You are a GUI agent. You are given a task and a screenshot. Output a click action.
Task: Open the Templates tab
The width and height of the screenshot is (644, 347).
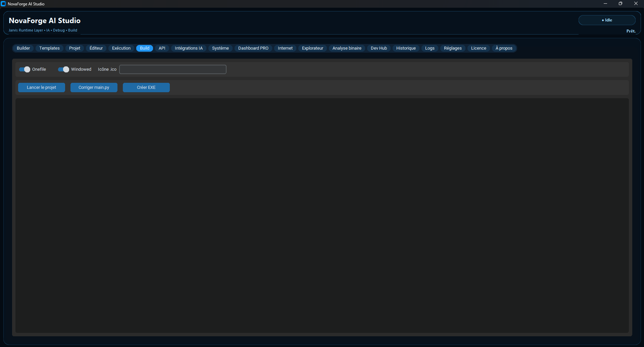49,48
